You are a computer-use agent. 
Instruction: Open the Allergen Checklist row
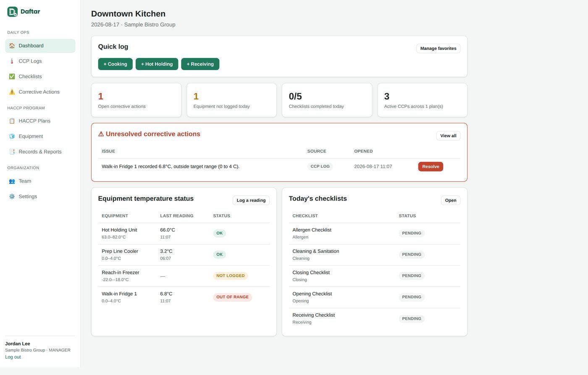(375, 234)
